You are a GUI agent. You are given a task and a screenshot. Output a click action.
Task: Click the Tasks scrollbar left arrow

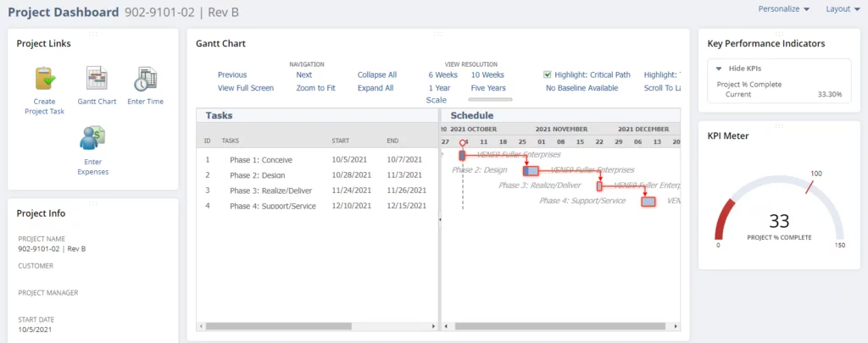click(x=201, y=326)
